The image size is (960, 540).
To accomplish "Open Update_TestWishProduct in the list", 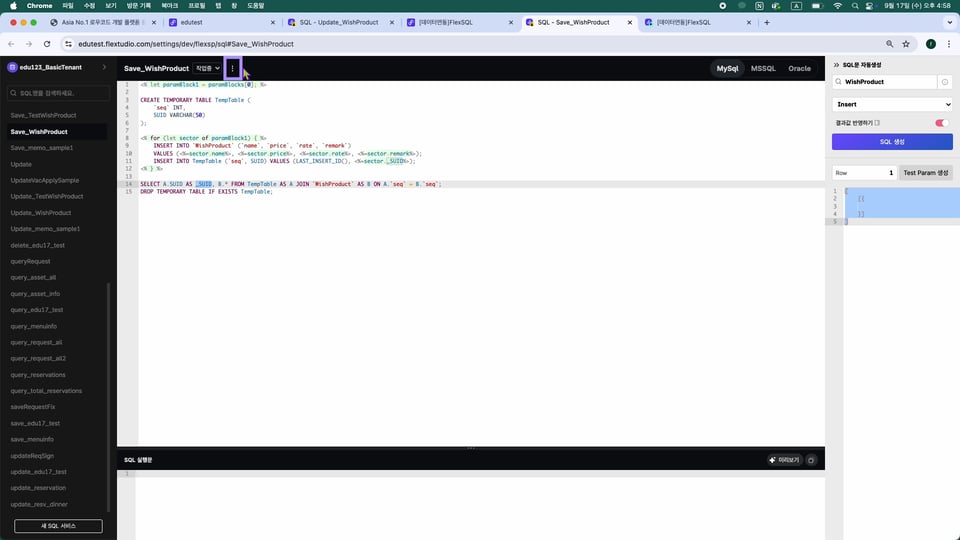I will pos(47,197).
